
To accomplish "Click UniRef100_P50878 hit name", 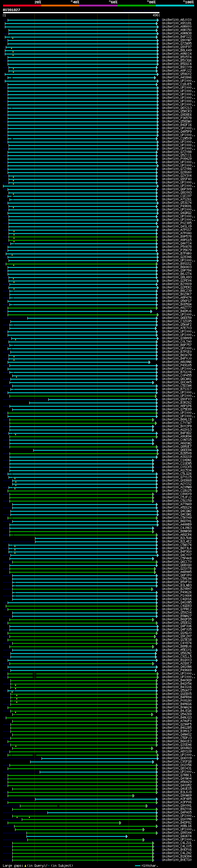I will click(176, 247).
